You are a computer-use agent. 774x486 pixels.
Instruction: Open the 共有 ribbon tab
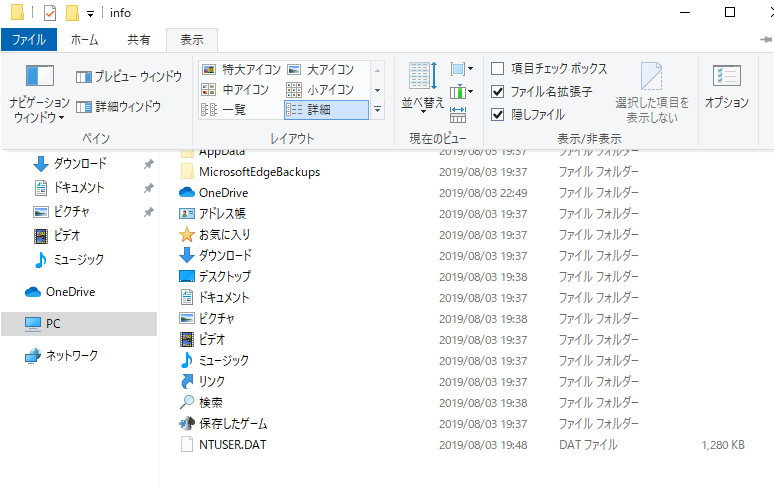pos(139,40)
